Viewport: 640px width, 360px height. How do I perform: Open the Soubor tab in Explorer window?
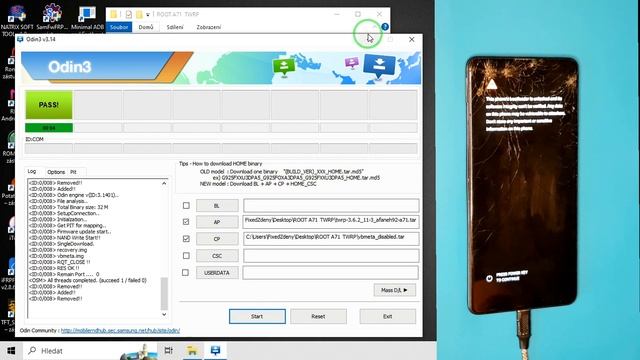pos(119,27)
